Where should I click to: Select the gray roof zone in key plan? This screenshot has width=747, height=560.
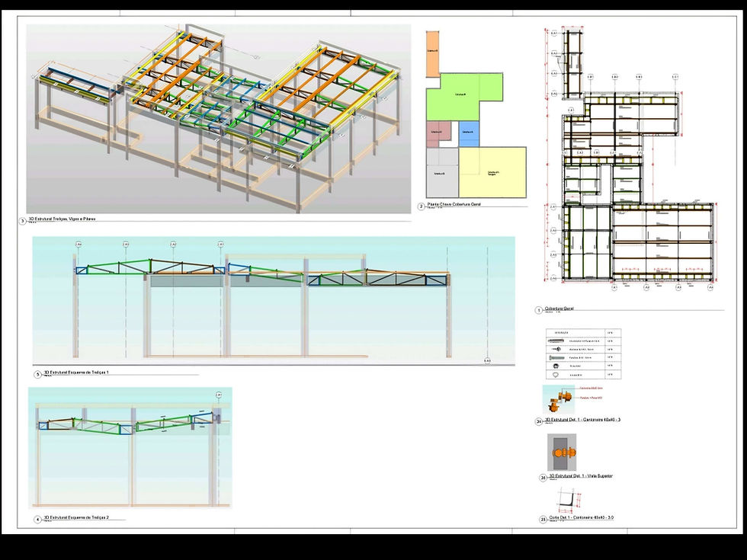(x=442, y=172)
